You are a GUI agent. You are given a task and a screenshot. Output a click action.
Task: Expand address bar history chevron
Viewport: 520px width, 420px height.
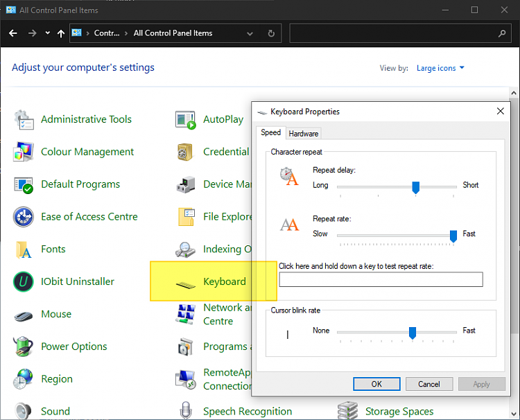point(250,33)
